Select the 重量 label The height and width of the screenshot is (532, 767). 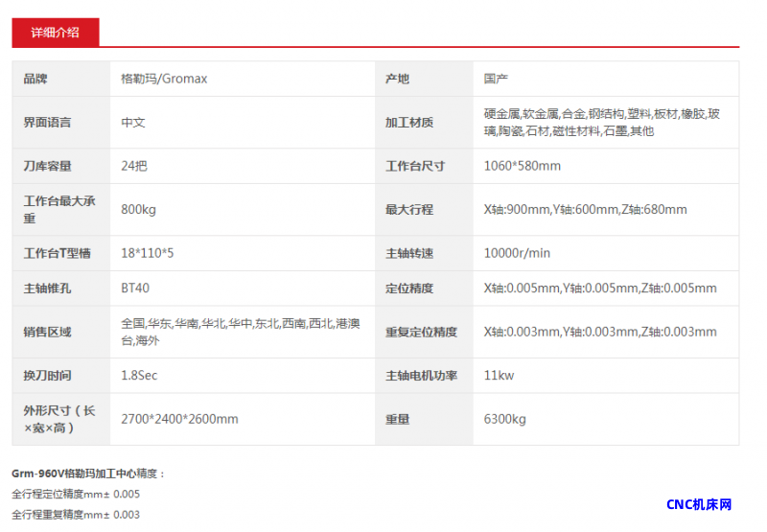pyautogui.click(x=397, y=419)
